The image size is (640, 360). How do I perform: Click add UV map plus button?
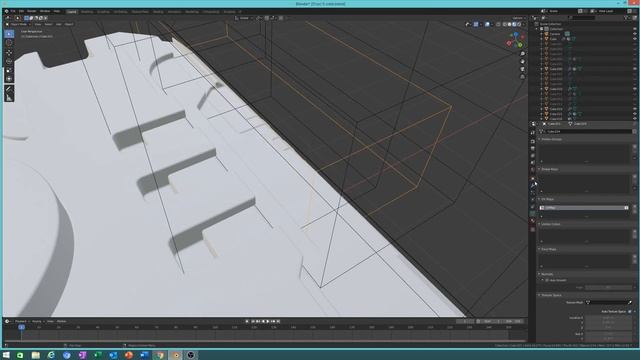pos(634,207)
